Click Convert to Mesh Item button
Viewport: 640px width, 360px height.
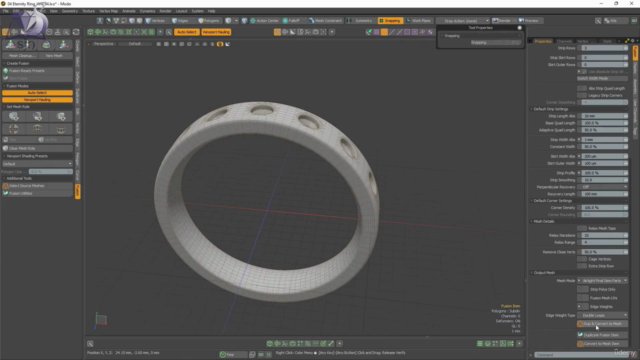602,344
